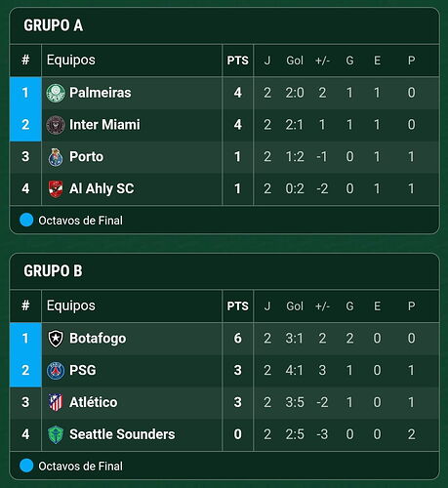Click the Palmeiras club crest
The image size is (448, 488).
coord(56,93)
